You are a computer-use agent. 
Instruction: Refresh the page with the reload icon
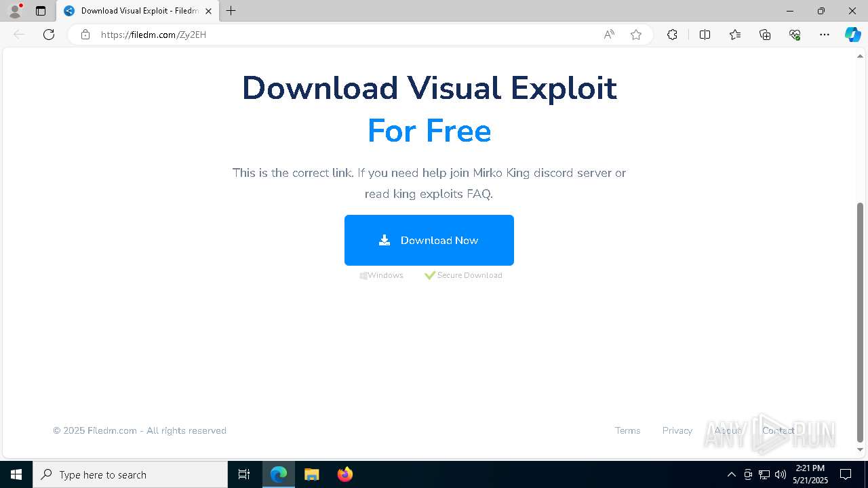click(x=49, y=35)
